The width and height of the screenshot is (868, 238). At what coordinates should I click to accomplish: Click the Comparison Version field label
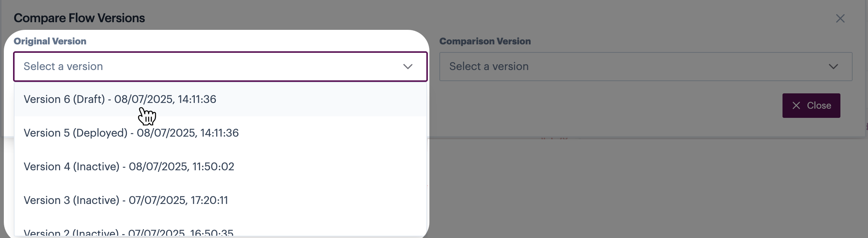click(485, 41)
